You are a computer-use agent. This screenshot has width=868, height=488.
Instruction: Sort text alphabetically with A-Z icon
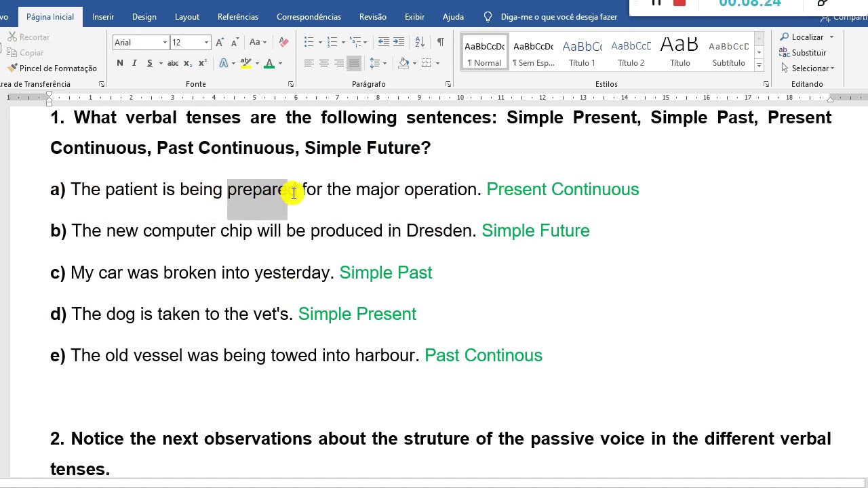coord(420,43)
